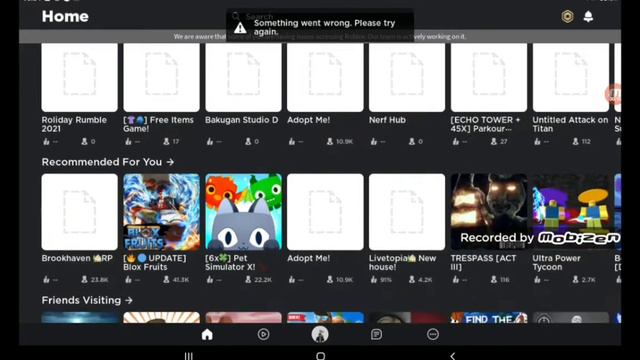Click 'Brookhaven RP' title text
The width and height of the screenshot is (640, 360).
point(77,258)
